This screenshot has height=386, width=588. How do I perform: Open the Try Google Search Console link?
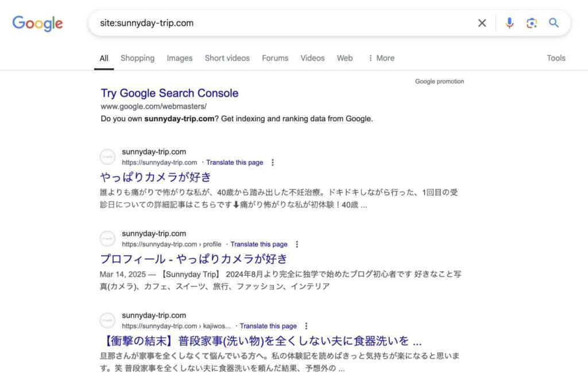(169, 93)
